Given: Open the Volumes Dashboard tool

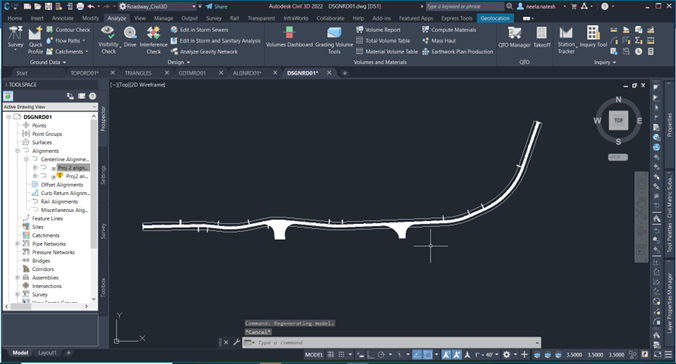Looking at the screenshot, I should (289, 37).
